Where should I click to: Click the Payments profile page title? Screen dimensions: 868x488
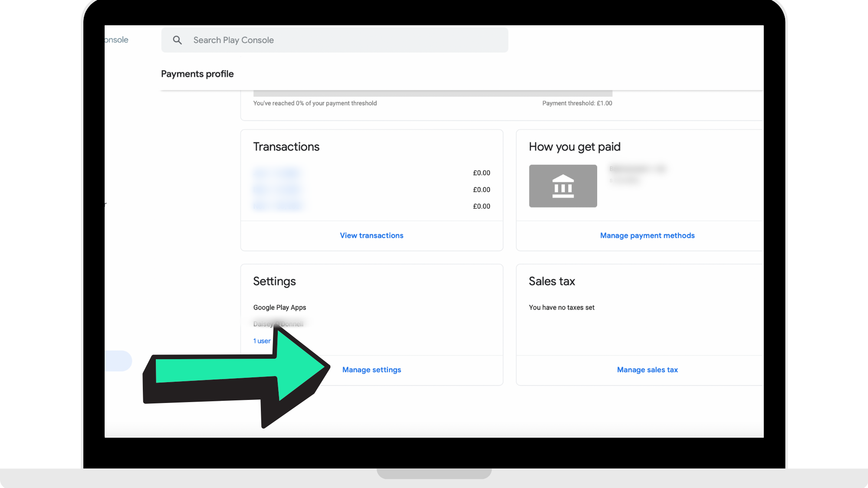point(197,74)
